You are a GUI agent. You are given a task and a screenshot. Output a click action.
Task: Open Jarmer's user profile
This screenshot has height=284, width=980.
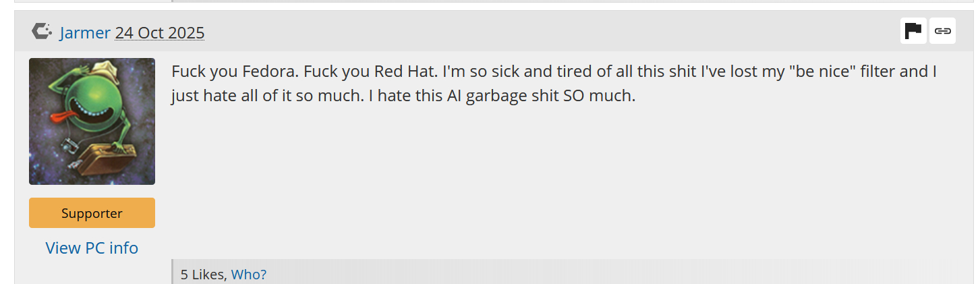84,32
